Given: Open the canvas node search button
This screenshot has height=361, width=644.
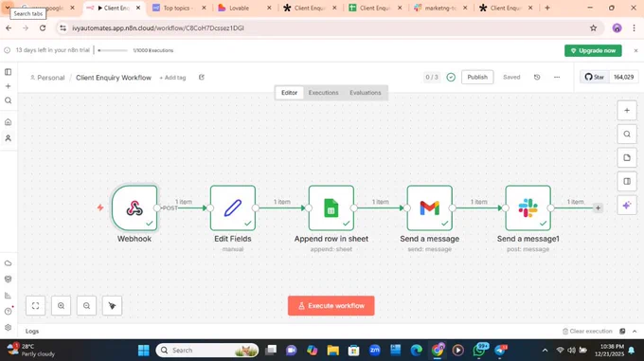Looking at the screenshot, I should pyautogui.click(x=627, y=134).
